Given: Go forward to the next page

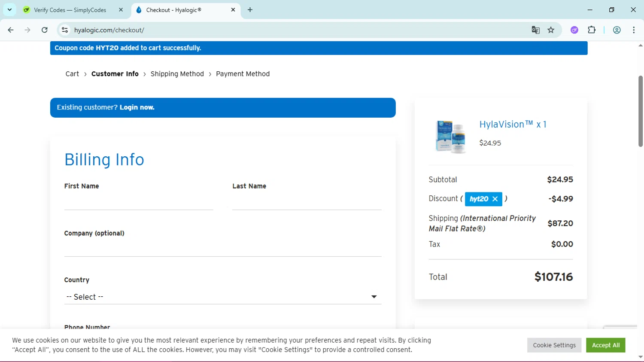Looking at the screenshot, I should [x=27, y=30].
